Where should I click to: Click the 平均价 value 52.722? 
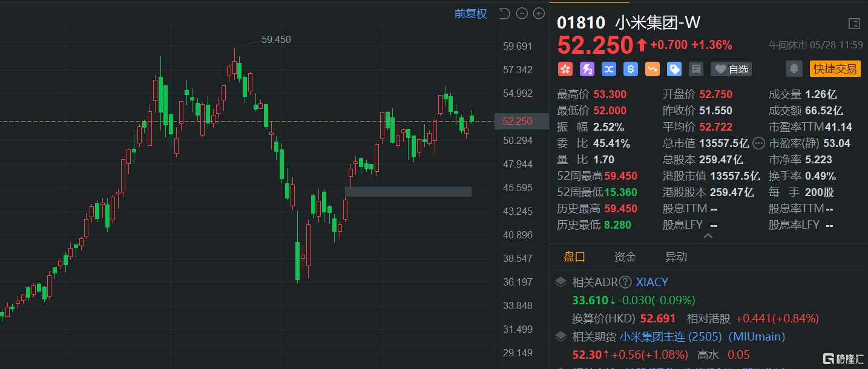point(715,127)
